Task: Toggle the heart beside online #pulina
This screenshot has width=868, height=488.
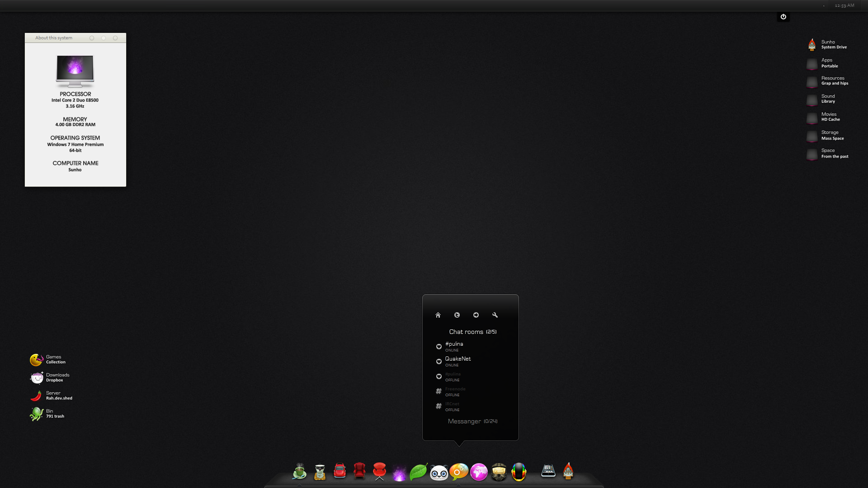Action: coord(439,347)
